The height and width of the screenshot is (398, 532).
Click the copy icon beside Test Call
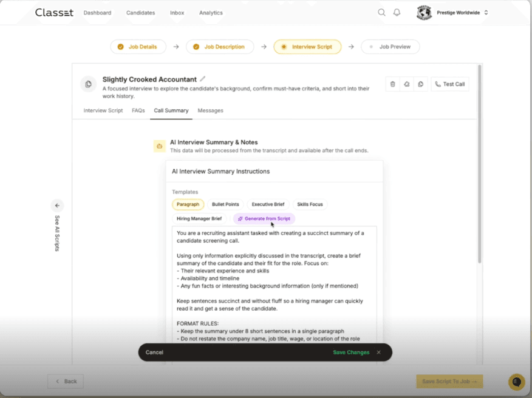pyautogui.click(x=421, y=84)
